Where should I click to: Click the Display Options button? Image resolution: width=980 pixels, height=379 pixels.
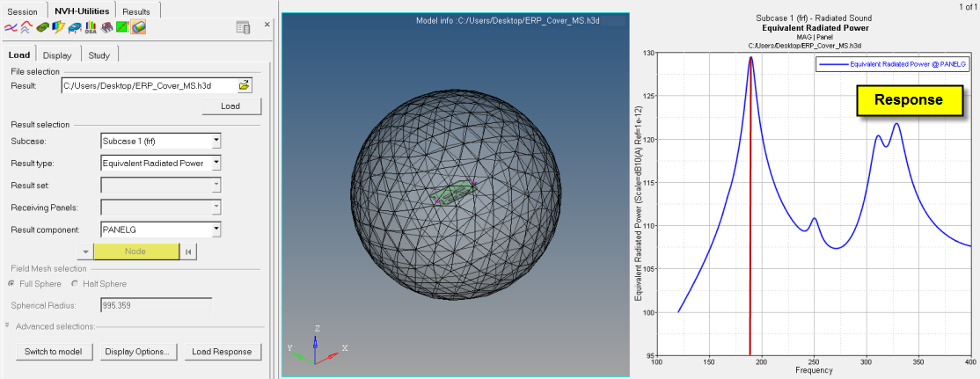[x=136, y=352]
